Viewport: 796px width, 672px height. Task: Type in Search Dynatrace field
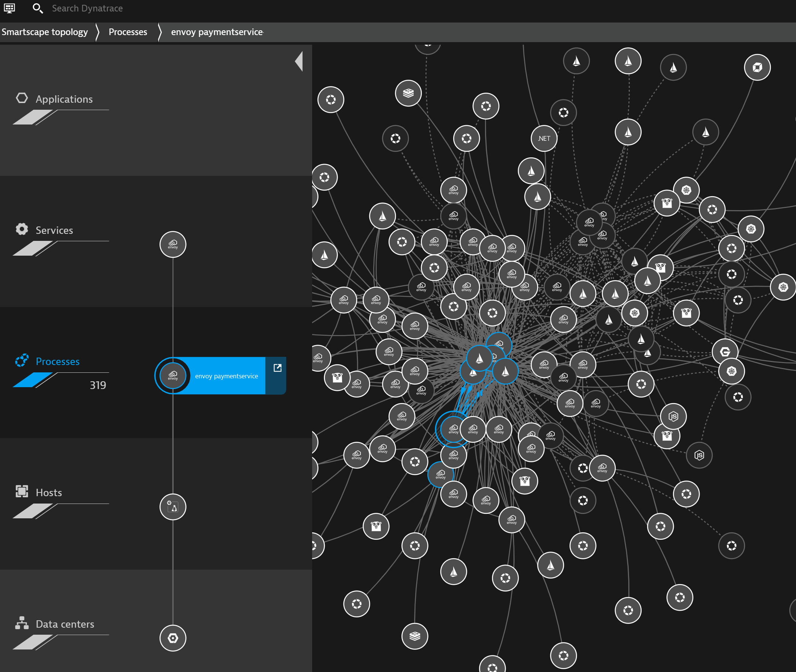(88, 8)
